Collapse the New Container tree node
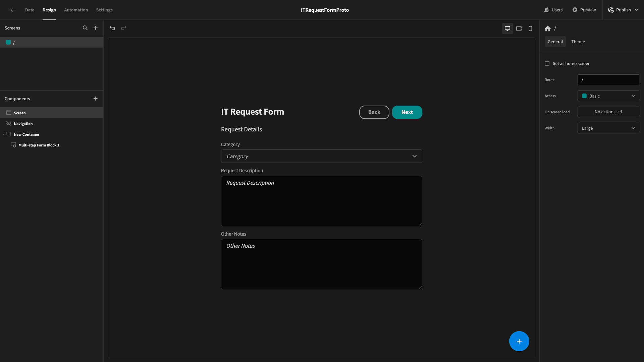Viewport: 644px width, 362px height. pyautogui.click(x=4, y=134)
